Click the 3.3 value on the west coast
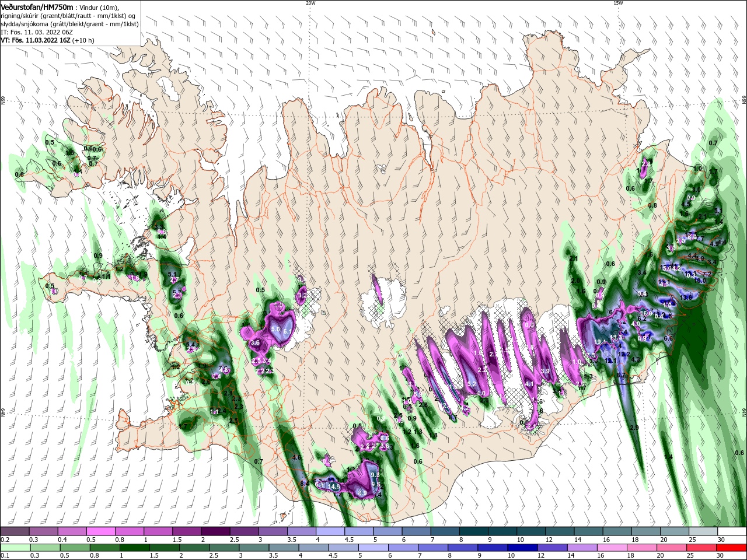The width and height of the screenshot is (747, 560). [158, 226]
